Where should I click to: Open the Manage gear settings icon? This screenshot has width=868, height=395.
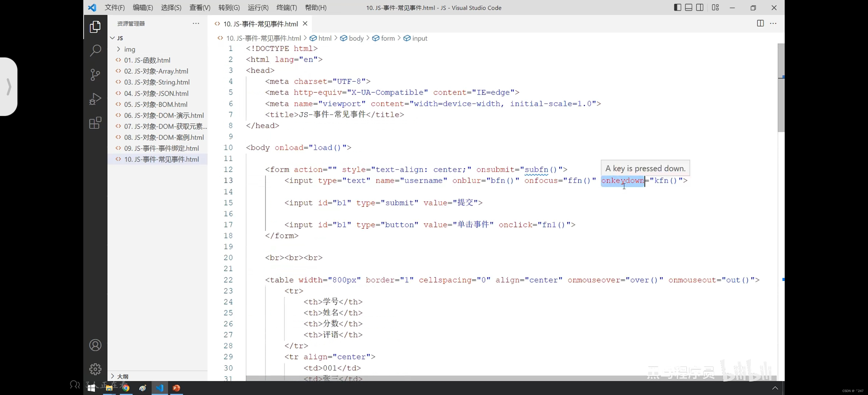95,369
